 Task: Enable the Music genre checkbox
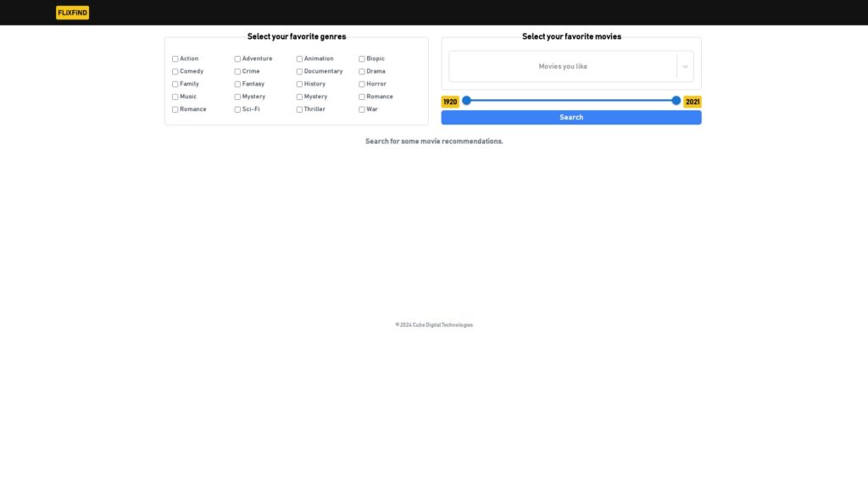pyautogui.click(x=175, y=97)
